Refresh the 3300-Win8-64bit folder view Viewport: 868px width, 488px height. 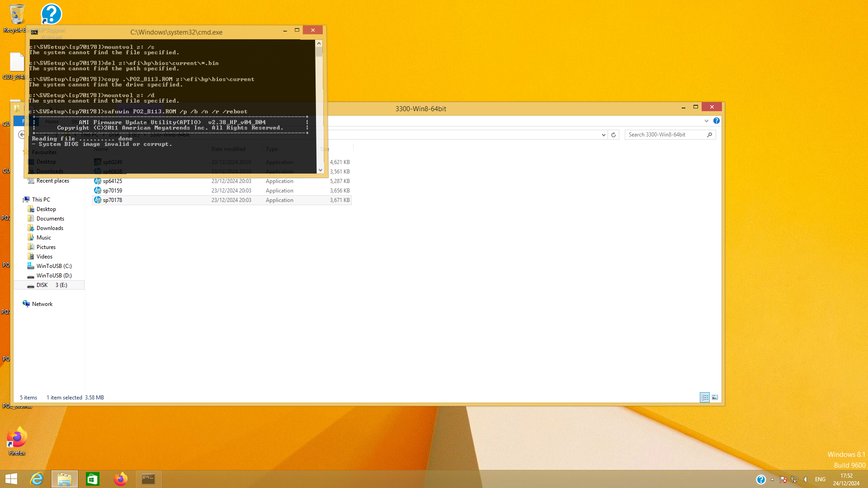pos(613,135)
